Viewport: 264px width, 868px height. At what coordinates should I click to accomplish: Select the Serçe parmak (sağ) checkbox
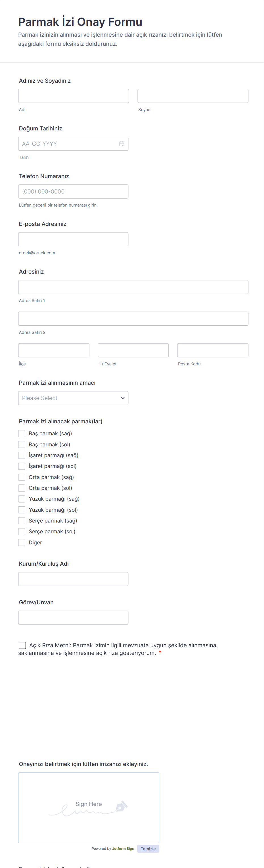pyautogui.click(x=22, y=521)
